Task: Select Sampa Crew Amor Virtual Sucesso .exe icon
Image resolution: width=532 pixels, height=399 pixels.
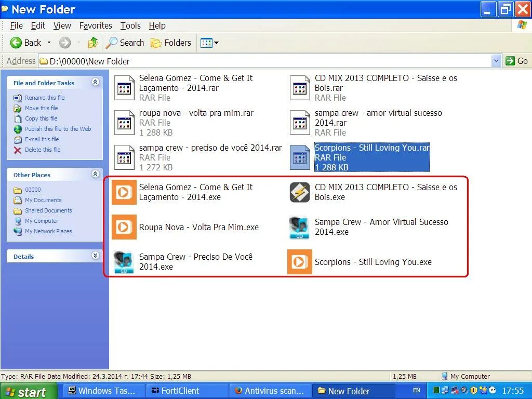Action: (x=299, y=227)
